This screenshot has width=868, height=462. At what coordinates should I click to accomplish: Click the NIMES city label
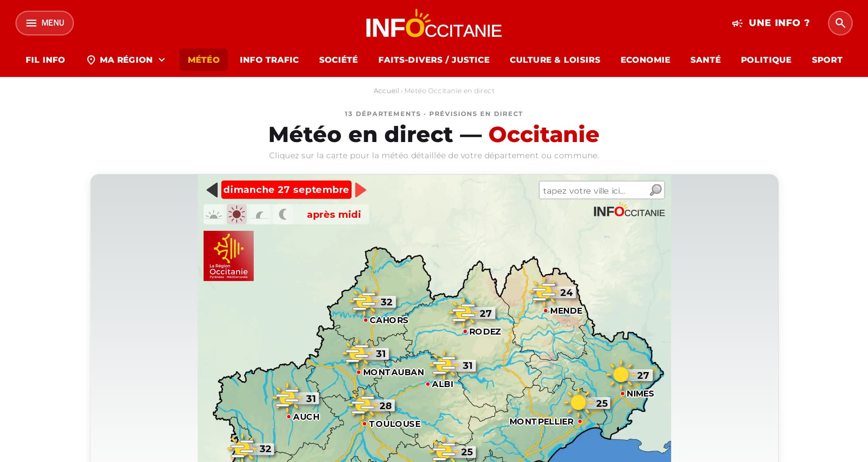click(640, 394)
